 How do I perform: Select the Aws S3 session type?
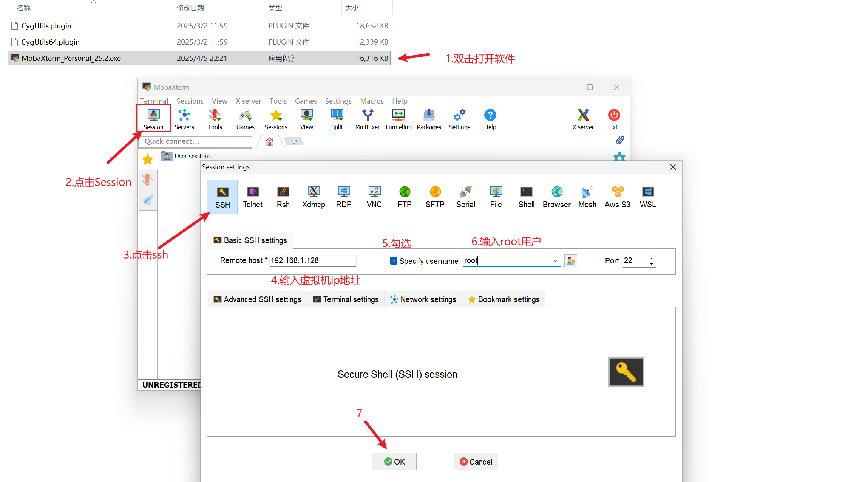click(x=618, y=197)
